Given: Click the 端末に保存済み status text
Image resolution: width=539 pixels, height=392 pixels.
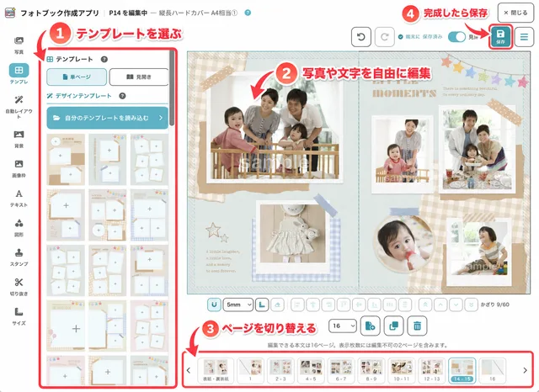Looking at the screenshot, I should point(424,37).
